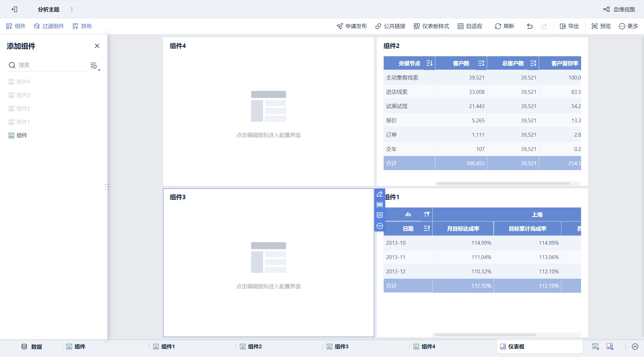
Task: Click the 月目标达成率 column header
Action: point(463,229)
